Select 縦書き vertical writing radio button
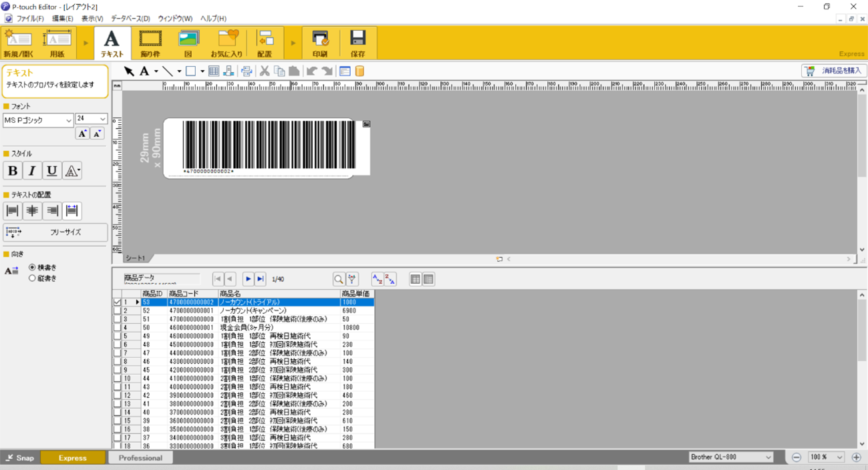Image resolution: width=868 pixels, height=470 pixels. (x=32, y=278)
